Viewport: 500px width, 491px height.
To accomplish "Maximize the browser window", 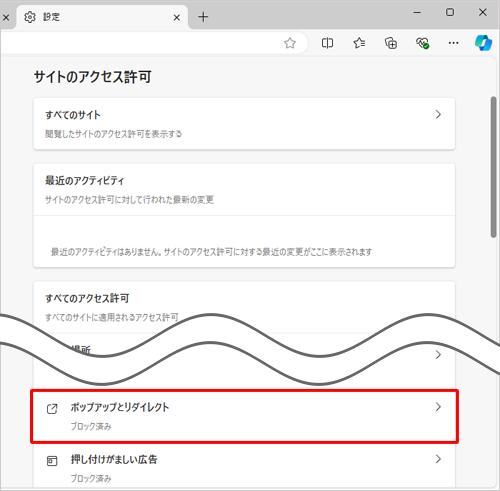I will (x=450, y=13).
